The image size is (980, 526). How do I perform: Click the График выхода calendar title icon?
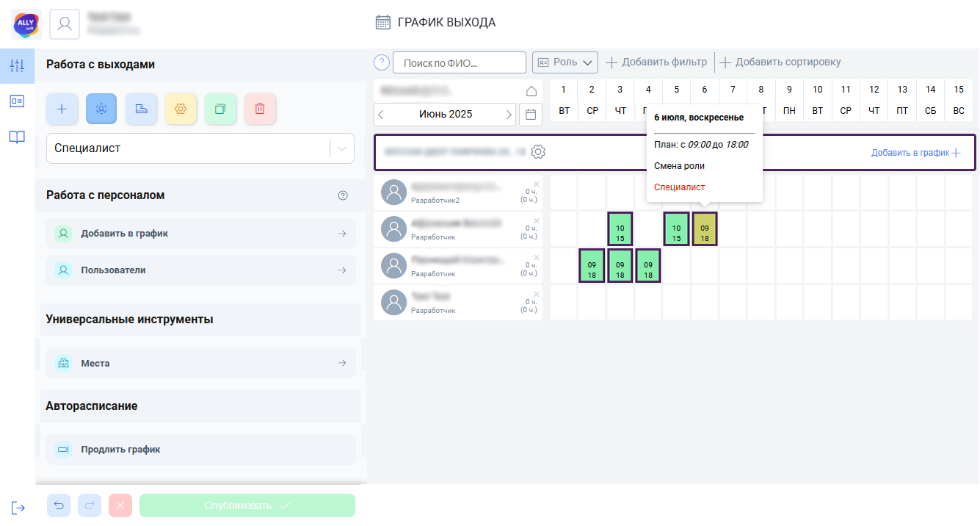383,22
